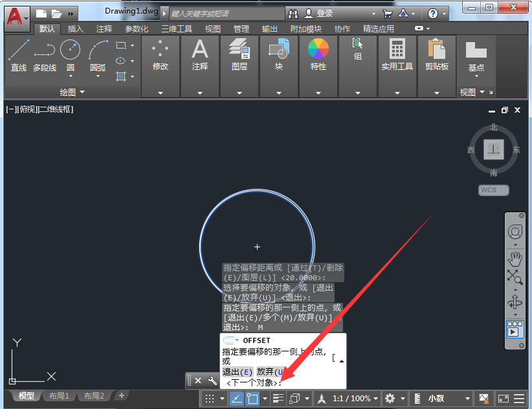The height and width of the screenshot is (409, 532).
Task: Click the Zoom extents tool in nav bar
Action: (x=515, y=277)
